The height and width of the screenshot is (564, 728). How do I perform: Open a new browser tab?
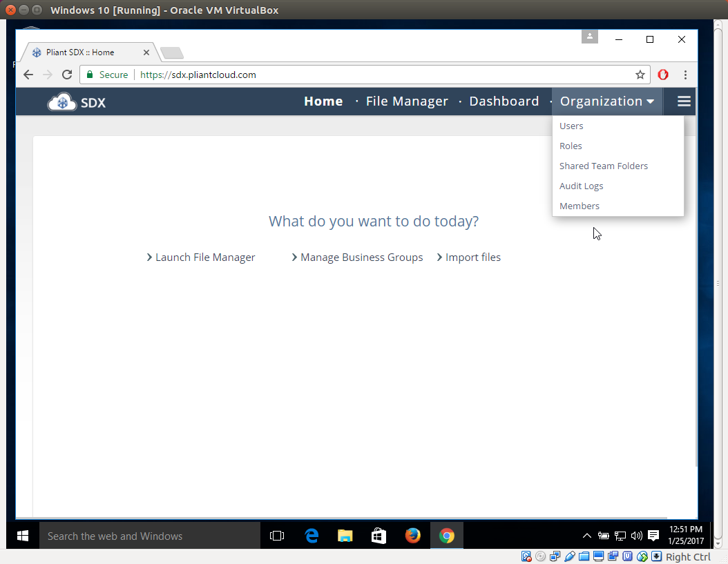tap(172, 53)
